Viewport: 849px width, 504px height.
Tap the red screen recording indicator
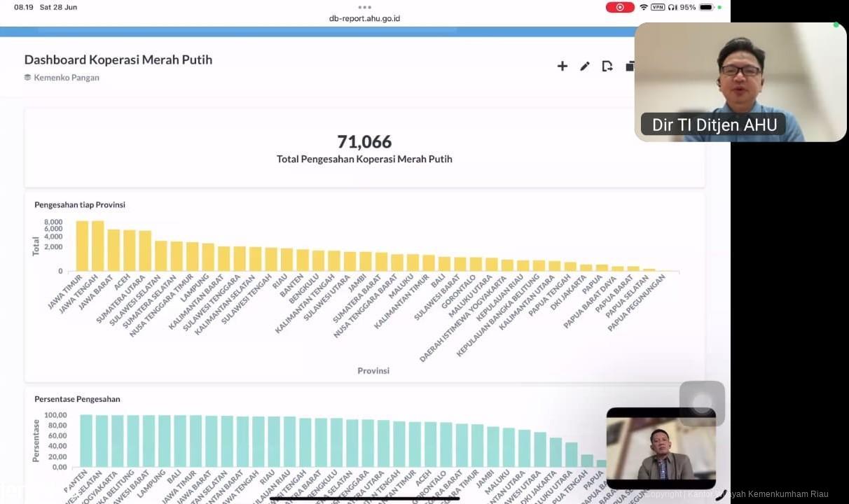pyautogui.click(x=620, y=7)
